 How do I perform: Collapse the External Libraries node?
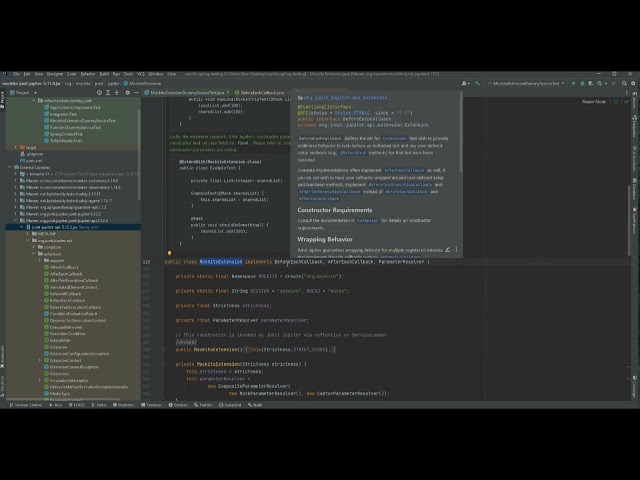point(10,167)
